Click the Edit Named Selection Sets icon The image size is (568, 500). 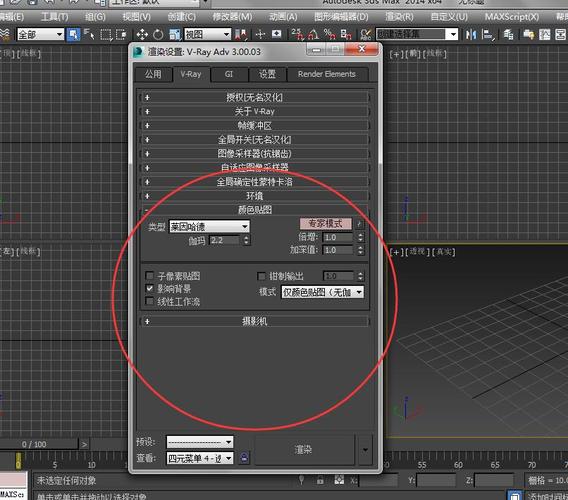pos(366,34)
